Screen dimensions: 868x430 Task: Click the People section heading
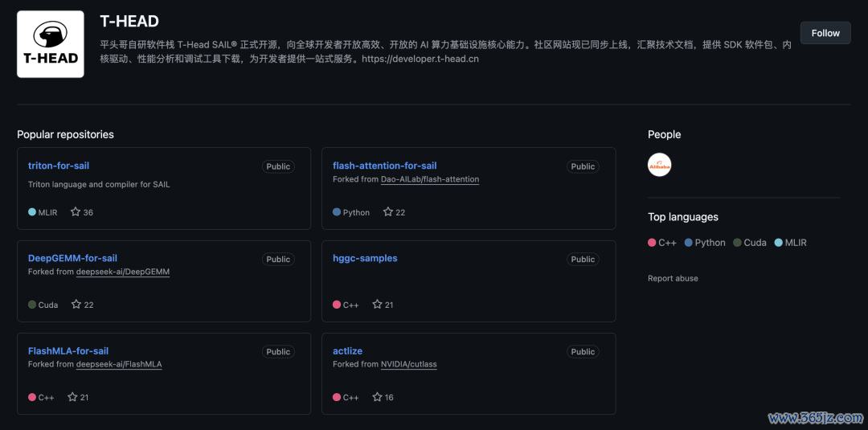(x=665, y=134)
